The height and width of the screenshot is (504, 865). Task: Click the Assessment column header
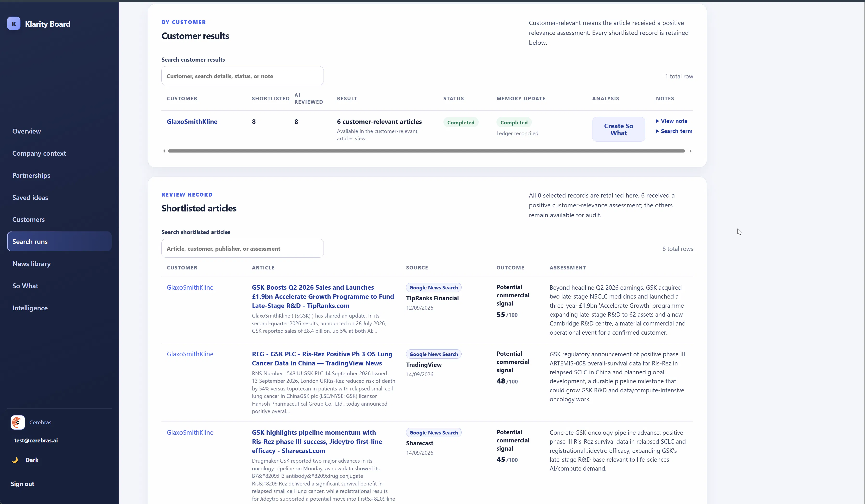point(568,268)
